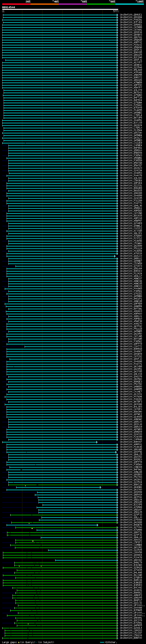Select the label UniRef100_A7UGI6
This screenshot has height=644, width=146.
coord(131,254)
